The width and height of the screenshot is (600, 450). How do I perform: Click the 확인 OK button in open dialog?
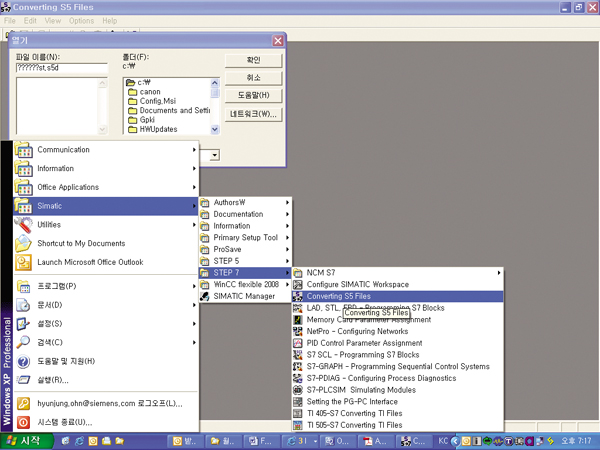[253, 60]
